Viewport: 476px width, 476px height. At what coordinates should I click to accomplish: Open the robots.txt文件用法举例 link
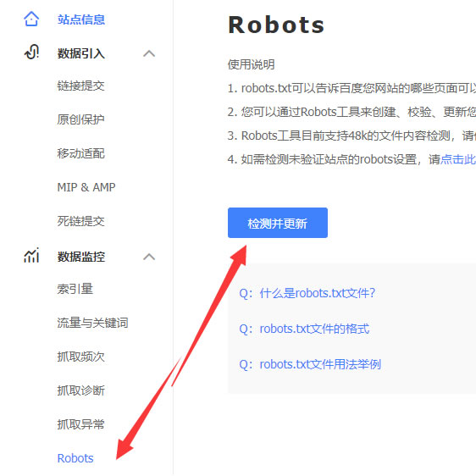click(x=310, y=364)
